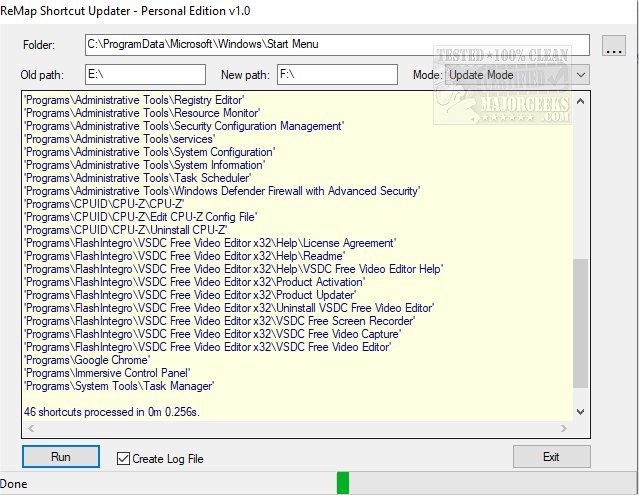This screenshot has width=639, height=495.
Task: Select the 'Help\Readme' log line
Action: [185, 256]
